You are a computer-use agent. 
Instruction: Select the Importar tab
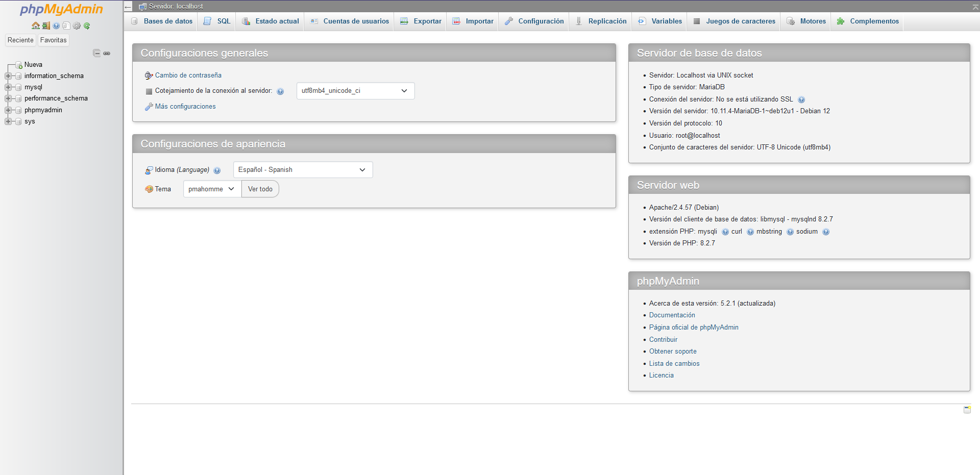coord(473,21)
